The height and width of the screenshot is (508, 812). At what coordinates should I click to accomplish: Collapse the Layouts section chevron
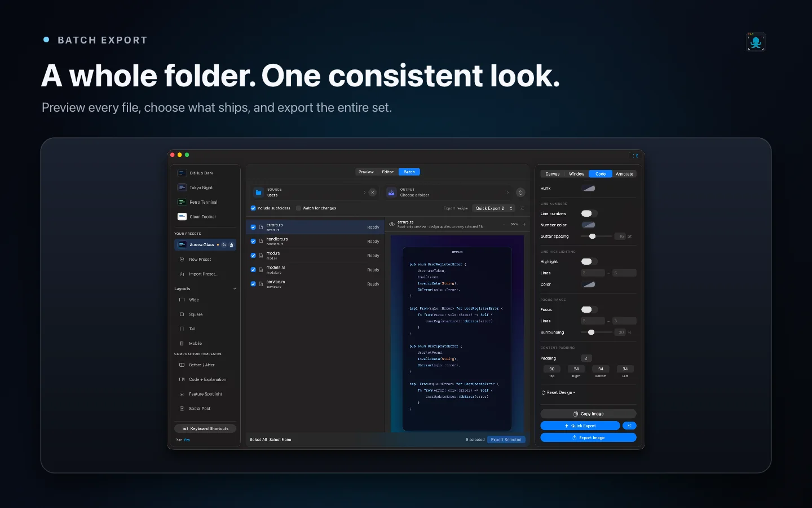pos(235,289)
